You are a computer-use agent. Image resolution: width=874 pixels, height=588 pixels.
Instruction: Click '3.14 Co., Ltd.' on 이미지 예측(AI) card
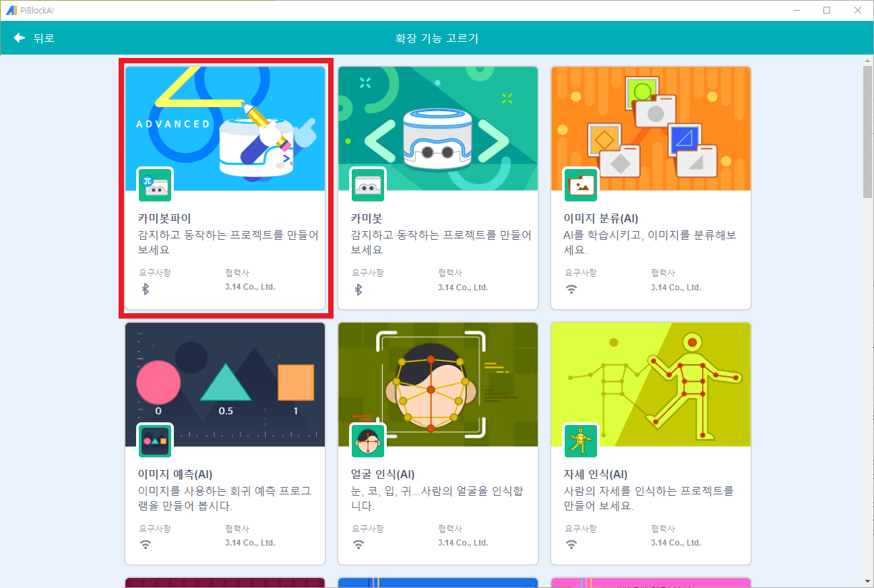(x=250, y=543)
